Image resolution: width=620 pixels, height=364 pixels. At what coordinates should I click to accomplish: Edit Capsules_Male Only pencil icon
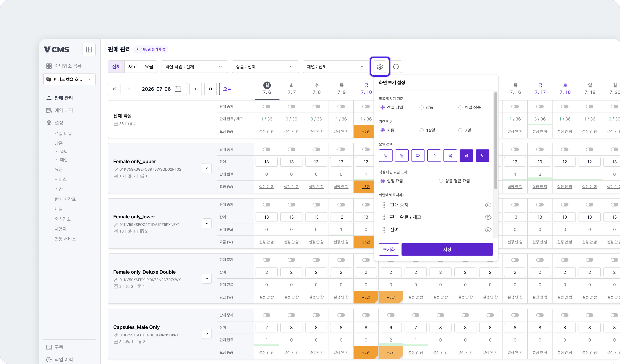pyautogui.click(x=116, y=335)
